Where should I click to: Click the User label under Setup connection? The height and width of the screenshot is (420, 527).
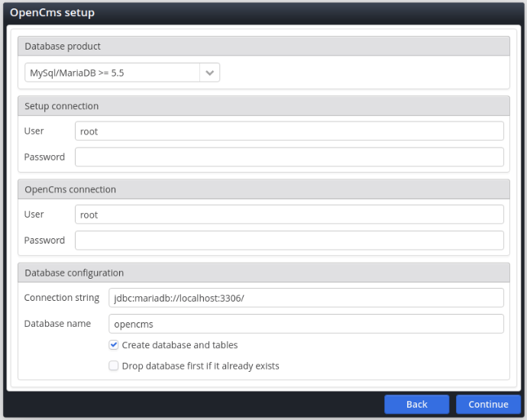click(34, 131)
